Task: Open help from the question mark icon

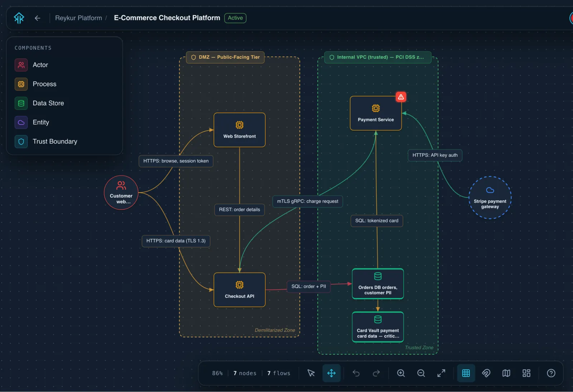Action: pyautogui.click(x=551, y=373)
